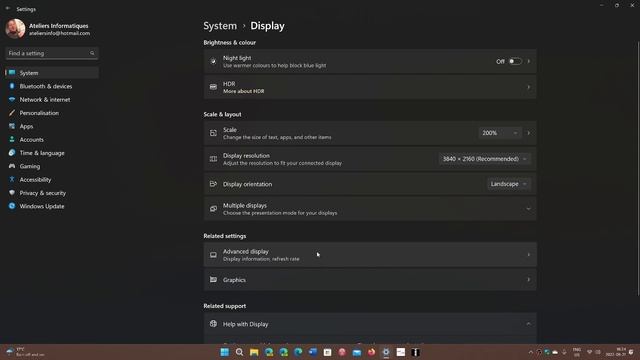Collapse the Help with Display section
This screenshot has height=360, width=640.
(529, 324)
